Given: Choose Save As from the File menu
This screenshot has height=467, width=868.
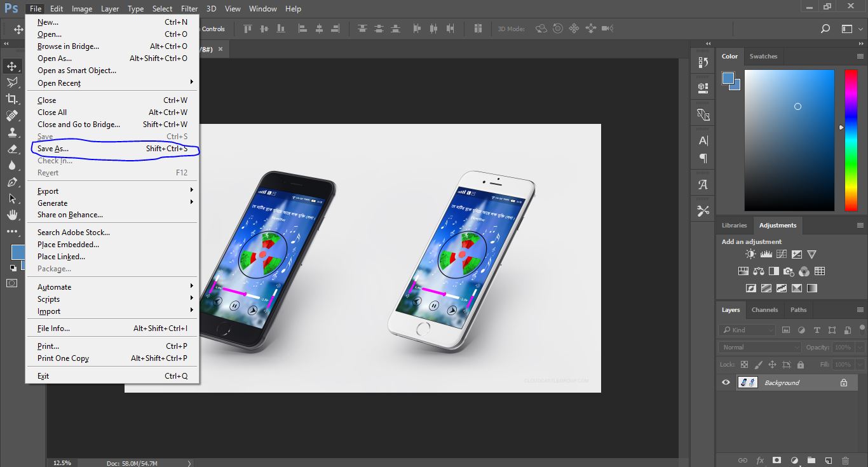Looking at the screenshot, I should click(x=53, y=149).
